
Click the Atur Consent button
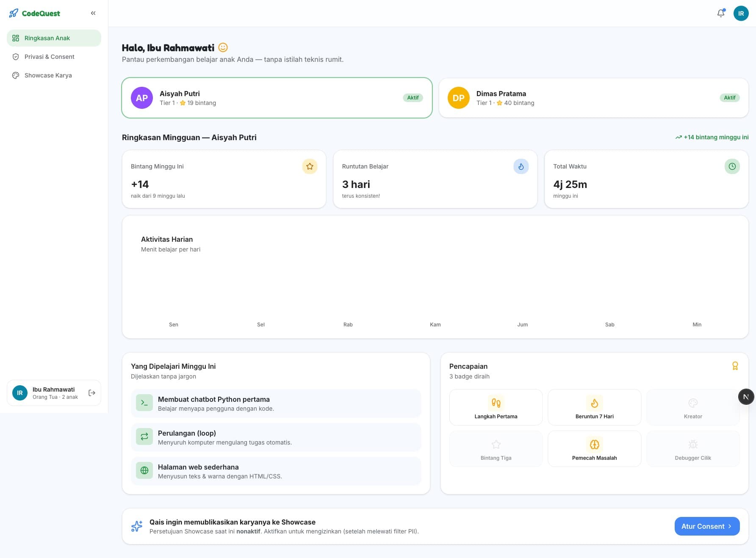pyautogui.click(x=707, y=526)
